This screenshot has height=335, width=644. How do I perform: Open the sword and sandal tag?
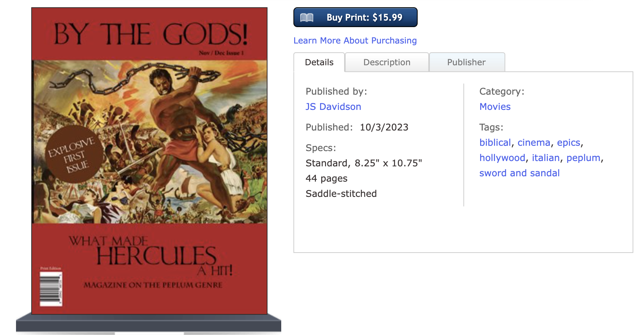pyautogui.click(x=519, y=173)
